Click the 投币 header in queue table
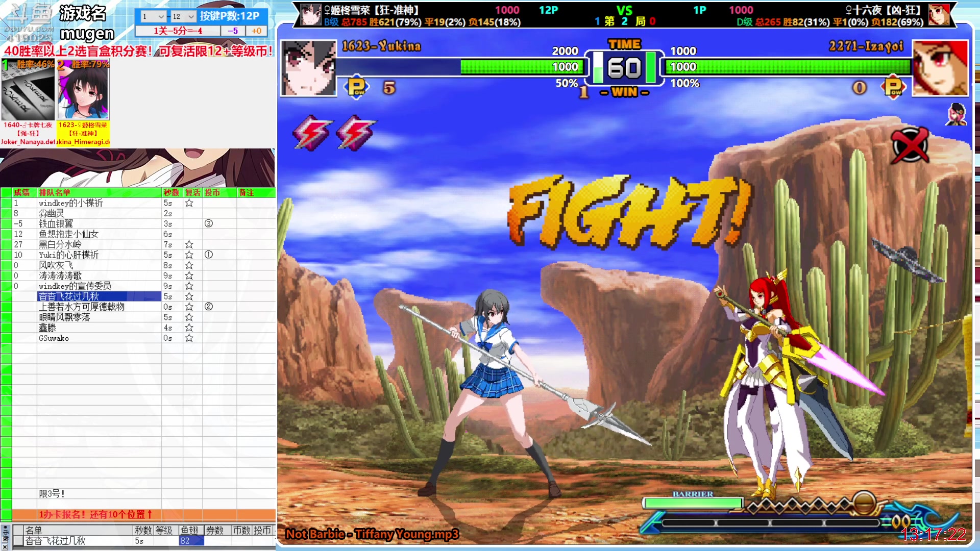 (x=219, y=192)
